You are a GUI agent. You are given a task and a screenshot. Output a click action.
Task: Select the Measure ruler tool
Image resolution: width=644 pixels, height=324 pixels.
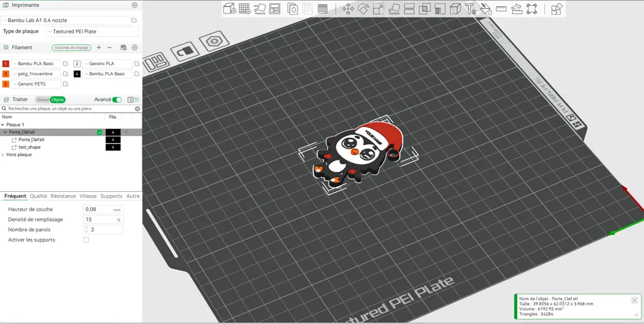tap(501, 8)
